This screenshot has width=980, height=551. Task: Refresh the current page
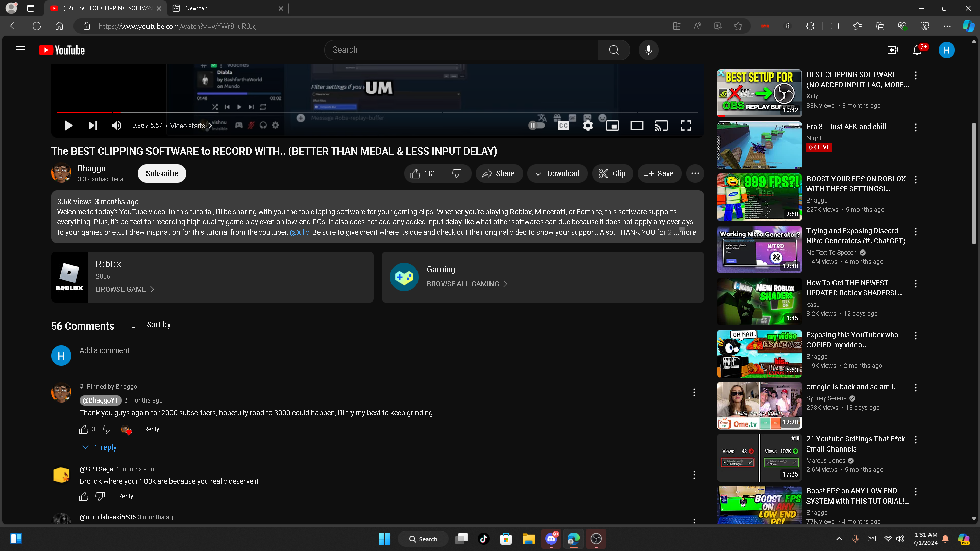click(37, 26)
